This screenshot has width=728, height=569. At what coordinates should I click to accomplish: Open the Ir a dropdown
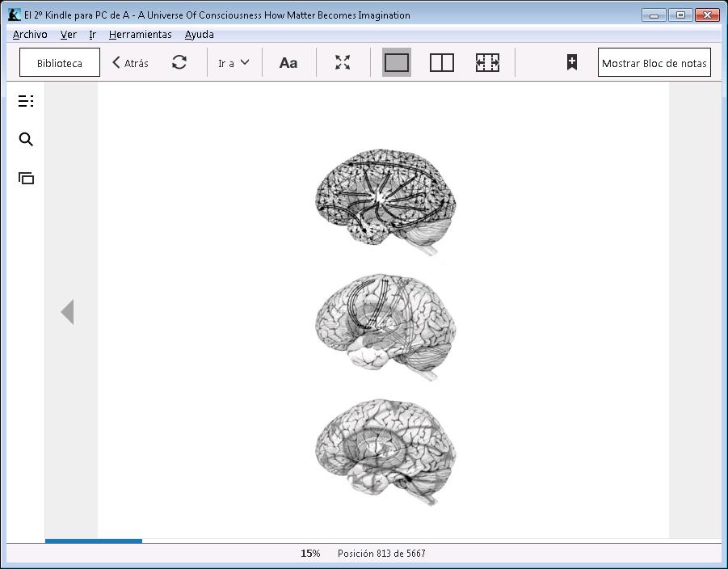click(x=233, y=62)
